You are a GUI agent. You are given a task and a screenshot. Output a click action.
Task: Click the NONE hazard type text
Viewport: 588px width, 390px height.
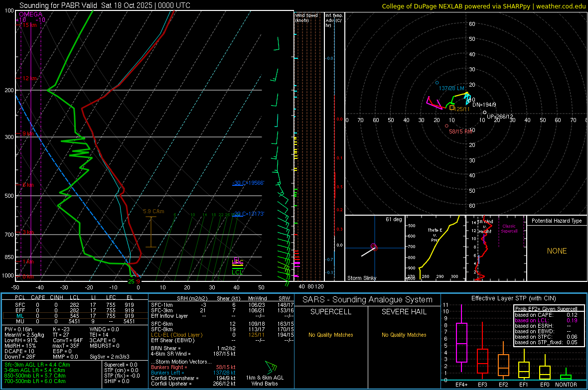(x=557, y=251)
